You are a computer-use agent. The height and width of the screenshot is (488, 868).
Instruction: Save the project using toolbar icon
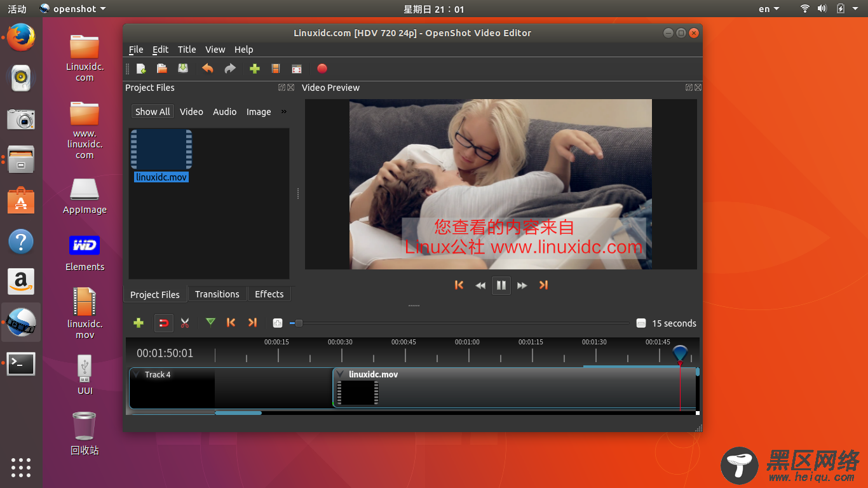coord(183,69)
